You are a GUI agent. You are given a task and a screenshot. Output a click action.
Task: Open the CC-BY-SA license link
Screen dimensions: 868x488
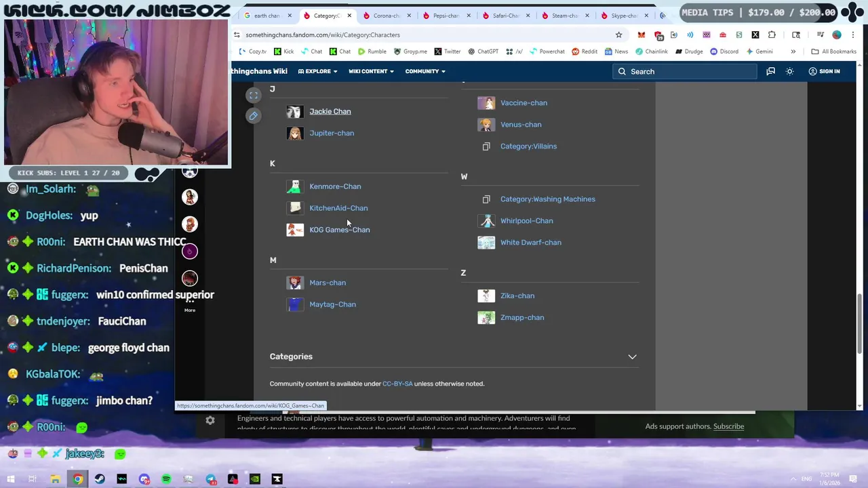[397, 384]
